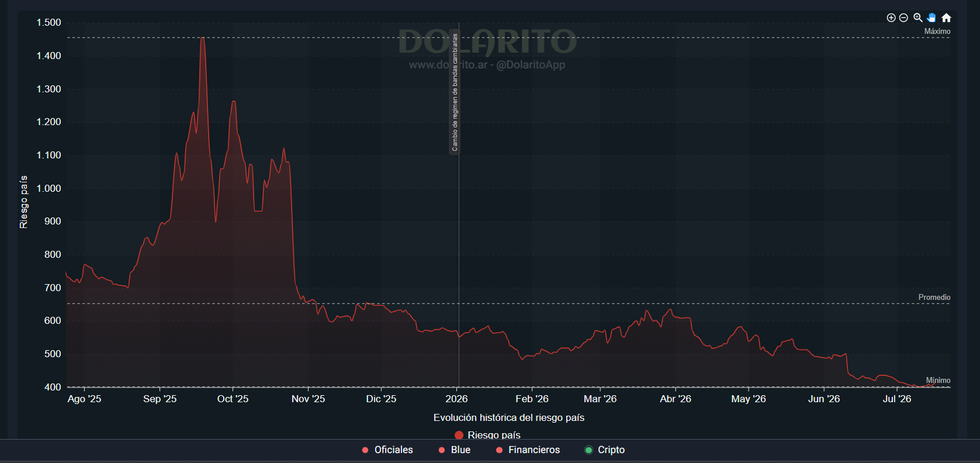The width and height of the screenshot is (980, 463).
Task: Click the red dot beside Financieros
Action: point(500,450)
